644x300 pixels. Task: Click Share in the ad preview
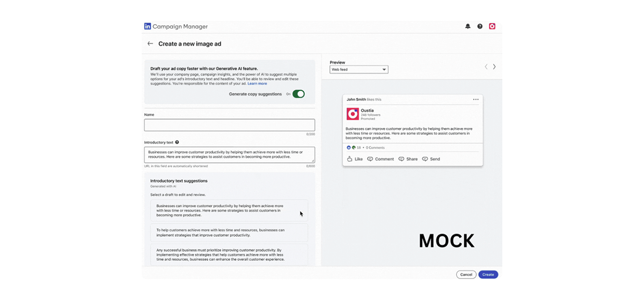coord(408,159)
